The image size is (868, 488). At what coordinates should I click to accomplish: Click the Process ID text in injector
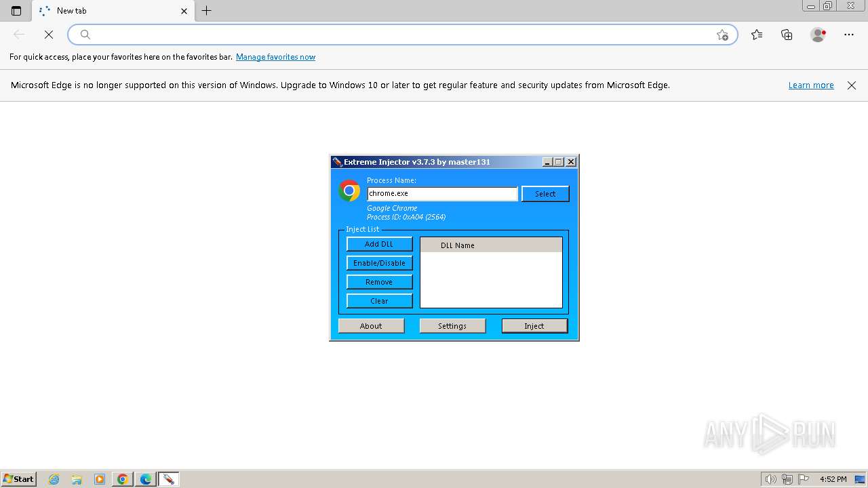coord(406,217)
